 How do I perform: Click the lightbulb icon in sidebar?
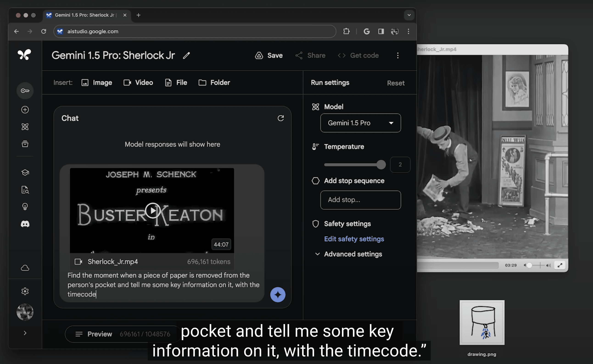click(x=25, y=207)
